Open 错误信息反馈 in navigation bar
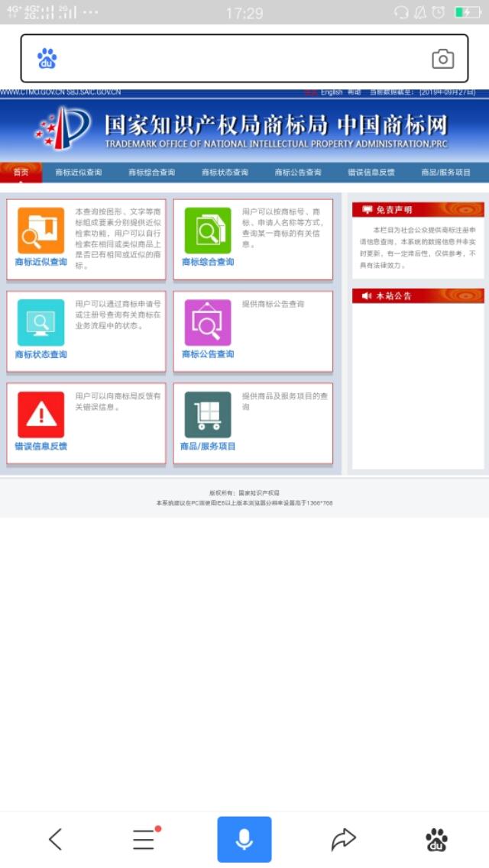 [371, 173]
